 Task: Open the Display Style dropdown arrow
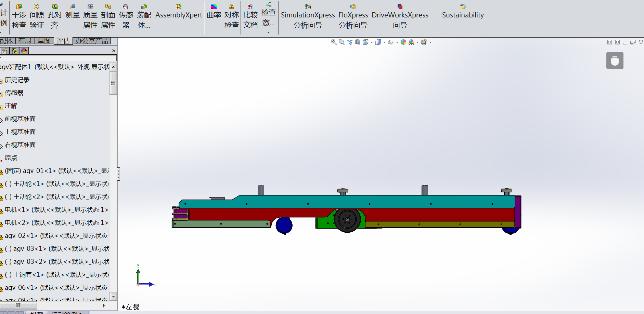384,42
